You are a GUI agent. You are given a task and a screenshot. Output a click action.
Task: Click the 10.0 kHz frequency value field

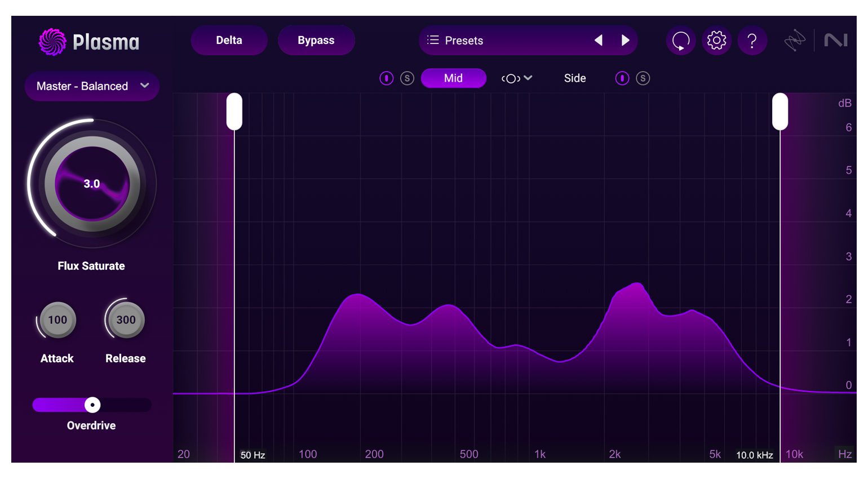tap(754, 455)
